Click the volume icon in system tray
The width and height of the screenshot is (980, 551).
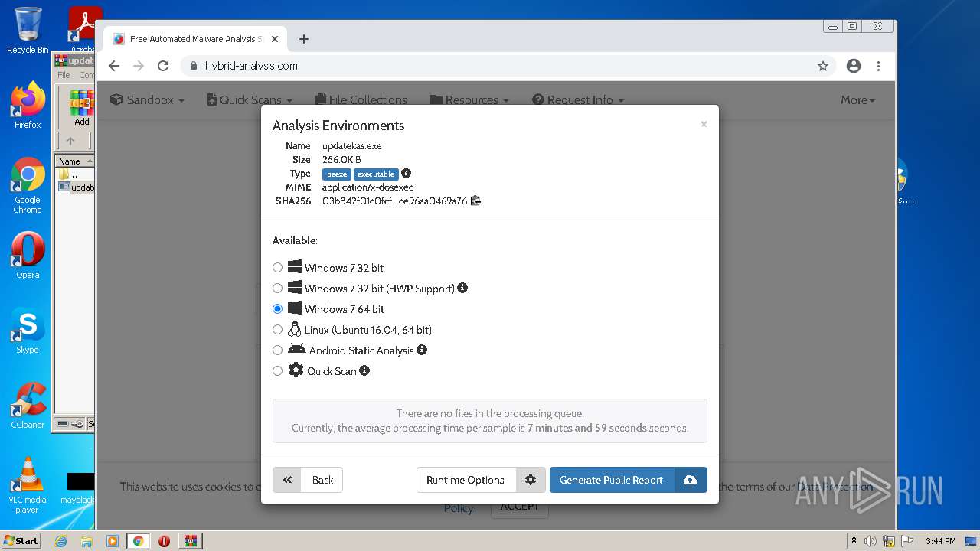[871, 541]
